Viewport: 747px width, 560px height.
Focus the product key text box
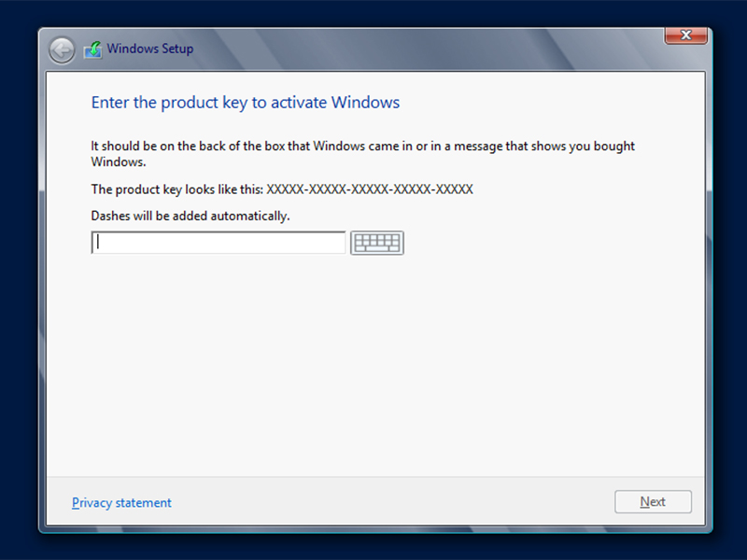pyautogui.click(x=218, y=243)
